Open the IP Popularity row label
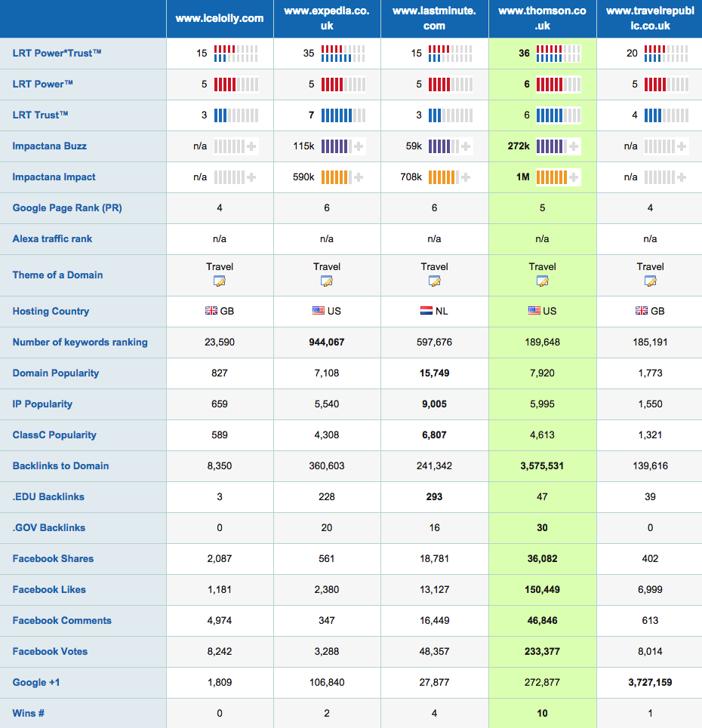The image size is (702, 728). (x=42, y=404)
